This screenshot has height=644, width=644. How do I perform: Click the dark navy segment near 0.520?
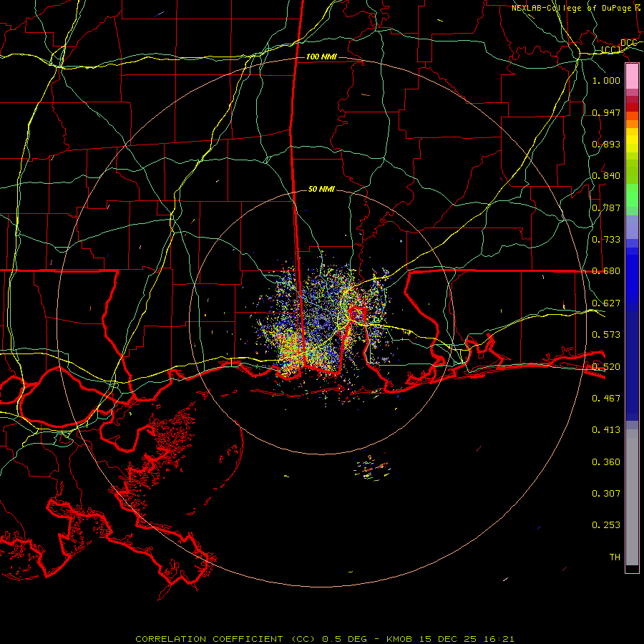pyautogui.click(x=632, y=366)
